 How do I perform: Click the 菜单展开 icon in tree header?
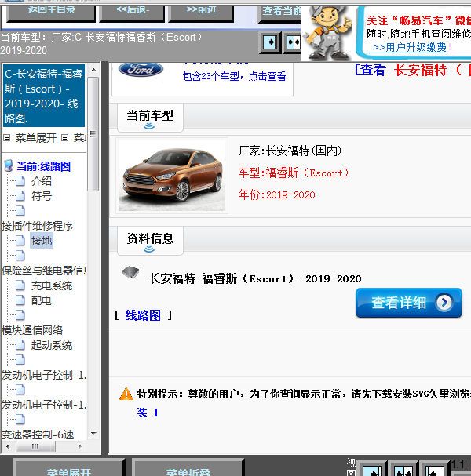click(7, 138)
